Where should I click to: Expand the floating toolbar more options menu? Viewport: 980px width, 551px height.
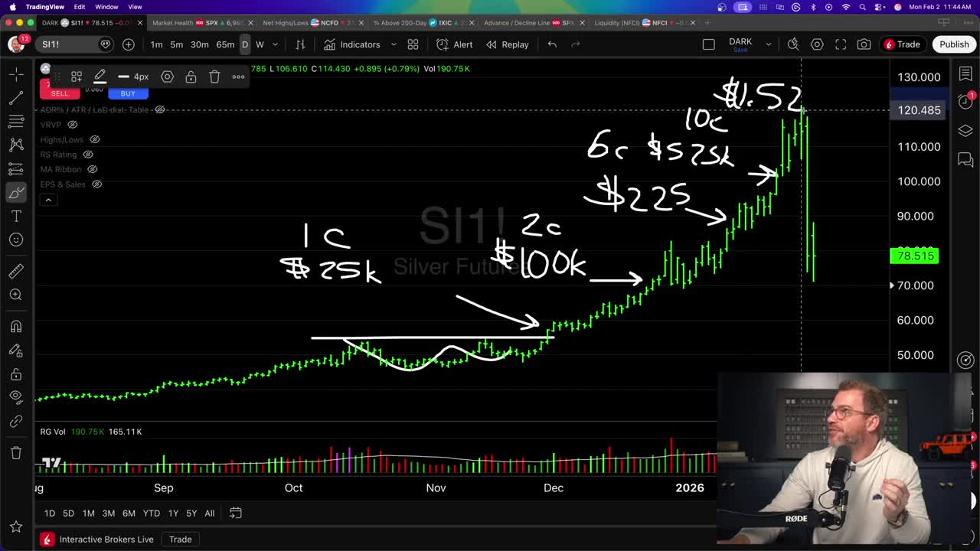(238, 77)
